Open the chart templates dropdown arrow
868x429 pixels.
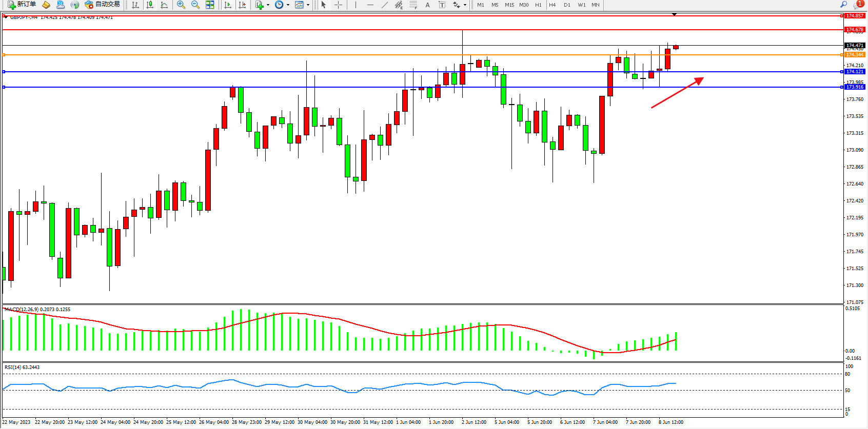pyautogui.click(x=308, y=5)
